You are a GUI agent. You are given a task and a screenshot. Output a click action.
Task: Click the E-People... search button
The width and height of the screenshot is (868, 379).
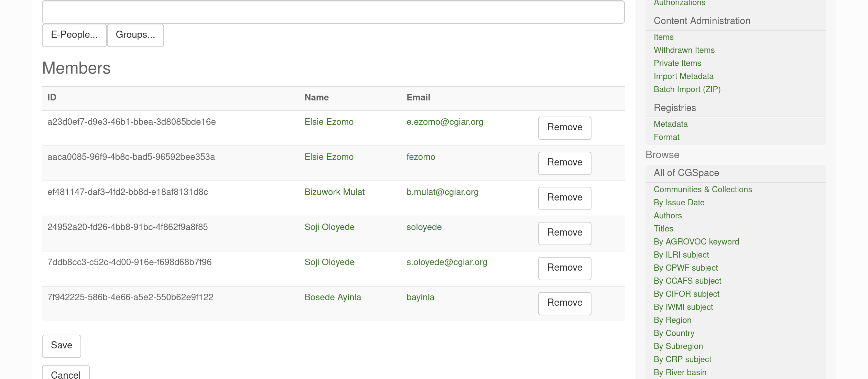click(x=74, y=35)
